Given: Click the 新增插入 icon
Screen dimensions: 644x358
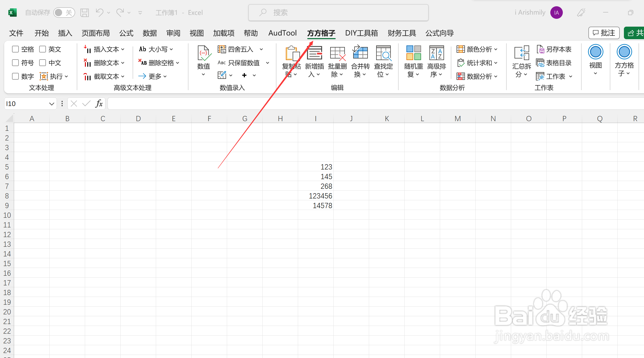Looking at the screenshot, I should (x=315, y=53).
